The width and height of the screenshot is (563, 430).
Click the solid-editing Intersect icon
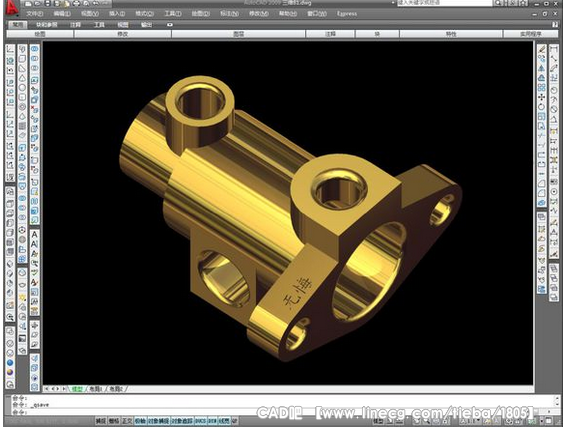pos(34,68)
